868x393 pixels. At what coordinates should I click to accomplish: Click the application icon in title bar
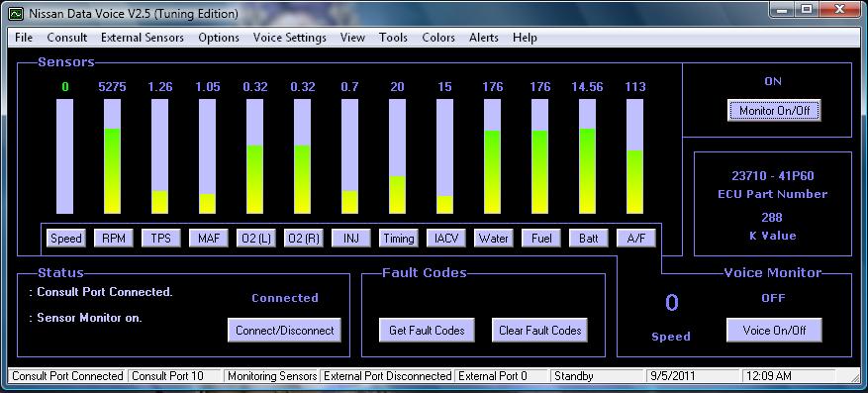point(16,13)
